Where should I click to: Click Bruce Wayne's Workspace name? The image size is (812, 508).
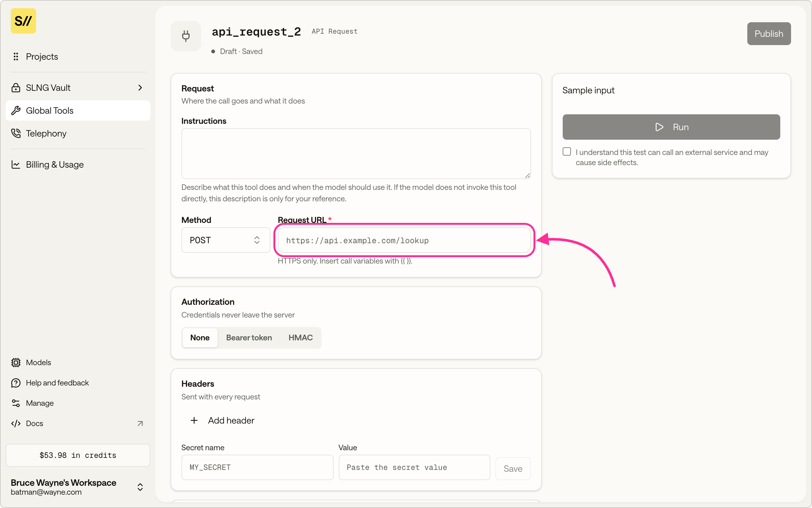pos(63,483)
